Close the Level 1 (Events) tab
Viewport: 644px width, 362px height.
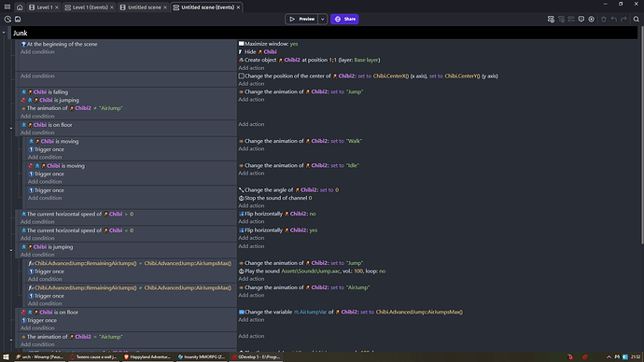(112, 7)
